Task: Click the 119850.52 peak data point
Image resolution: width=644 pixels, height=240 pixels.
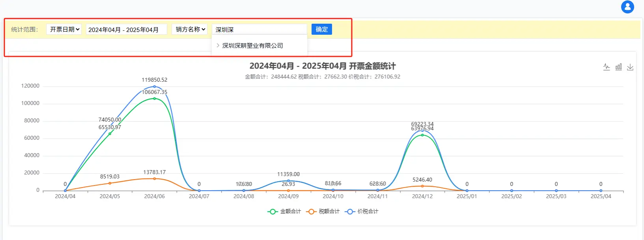Action: pos(154,86)
